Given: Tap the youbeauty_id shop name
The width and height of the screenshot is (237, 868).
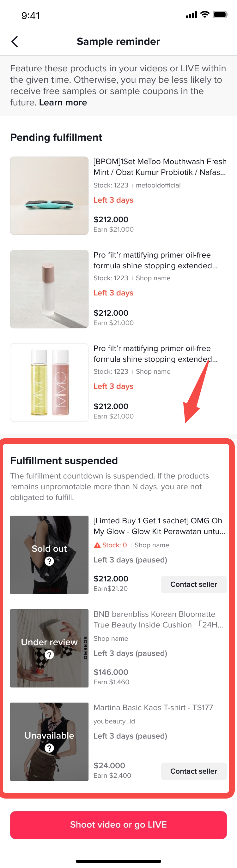Looking at the screenshot, I should pyautogui.click(x=114, y=721).
